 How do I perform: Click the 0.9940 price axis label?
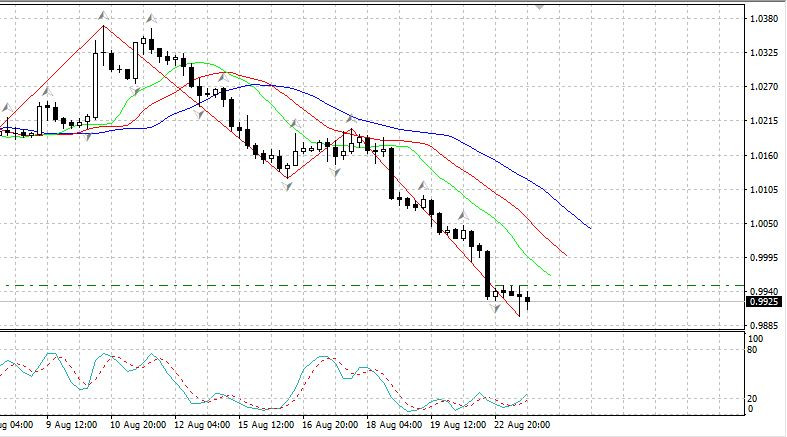[x=764, y=291]
